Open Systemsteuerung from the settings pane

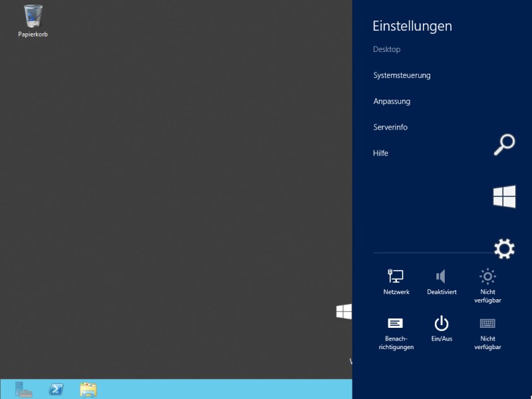pos(402,75)
